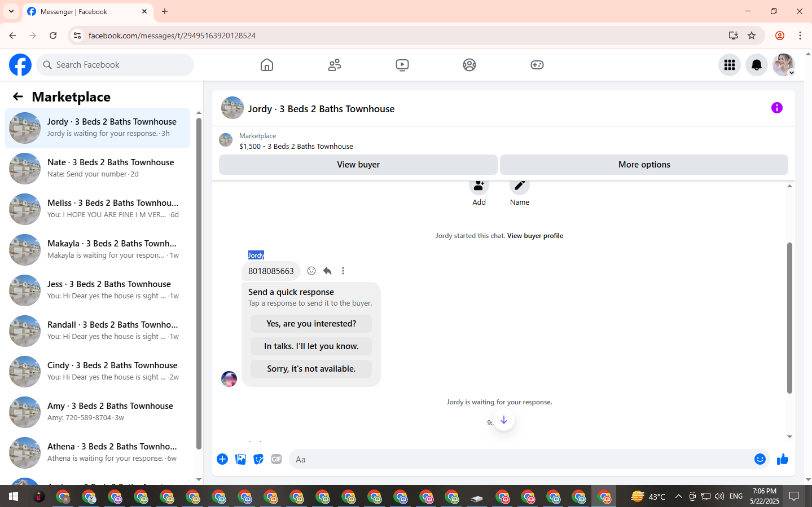Click More options button
Image resolution: width=812 pixels, height=507 pixels.
click(644, 165)
